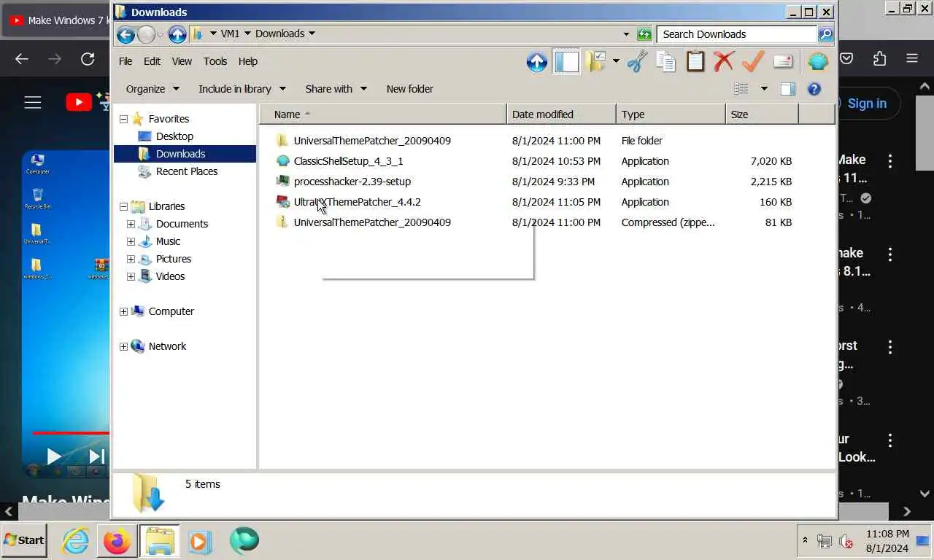Open the dropdown arrow beside folder options icon
Viewport: 934px width, 560px height.
coord(616,62)
